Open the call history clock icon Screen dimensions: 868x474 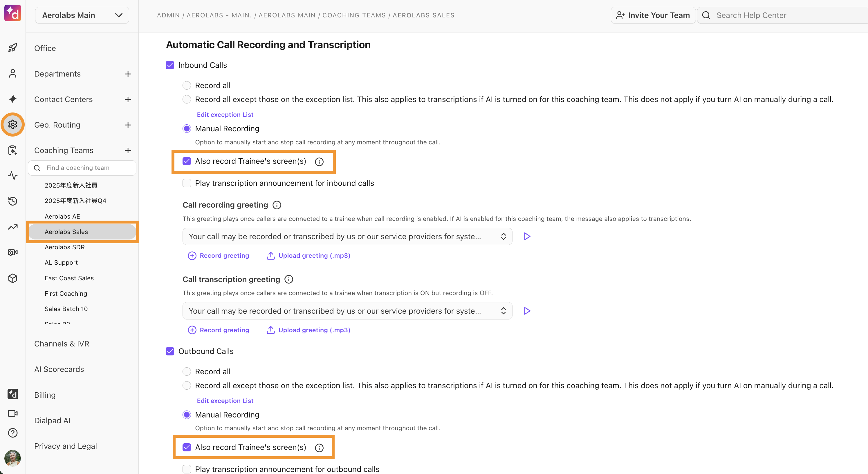coord(12,201)
